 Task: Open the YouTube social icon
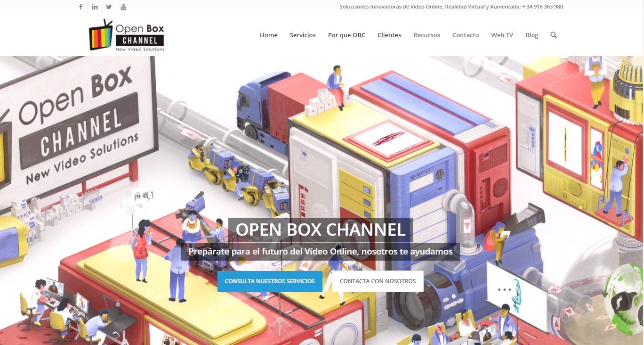click(123, 7)
